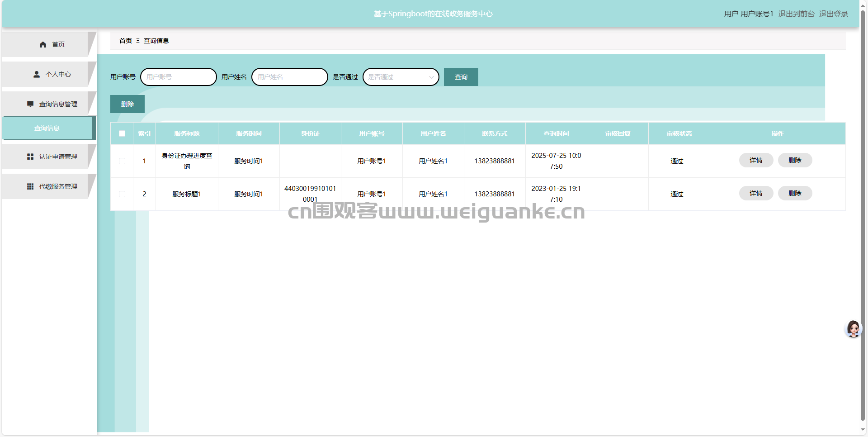The width and height of the screenshot is (868, 437).
Task: Click the monitor icon beside 查询信息管理
Action: click(30, 104)
